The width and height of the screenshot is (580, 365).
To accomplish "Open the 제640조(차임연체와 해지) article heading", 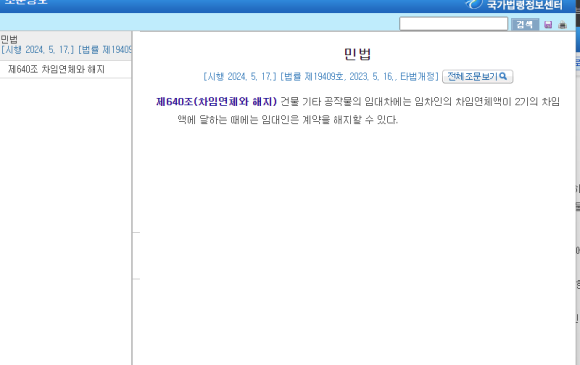I will click(216, 102).
